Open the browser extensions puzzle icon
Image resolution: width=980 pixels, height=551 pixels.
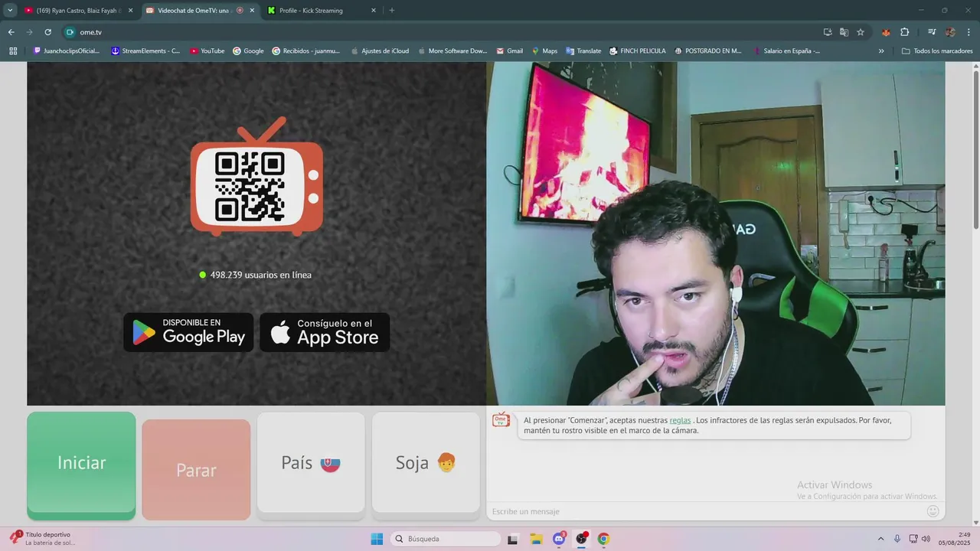coord(905,32)
